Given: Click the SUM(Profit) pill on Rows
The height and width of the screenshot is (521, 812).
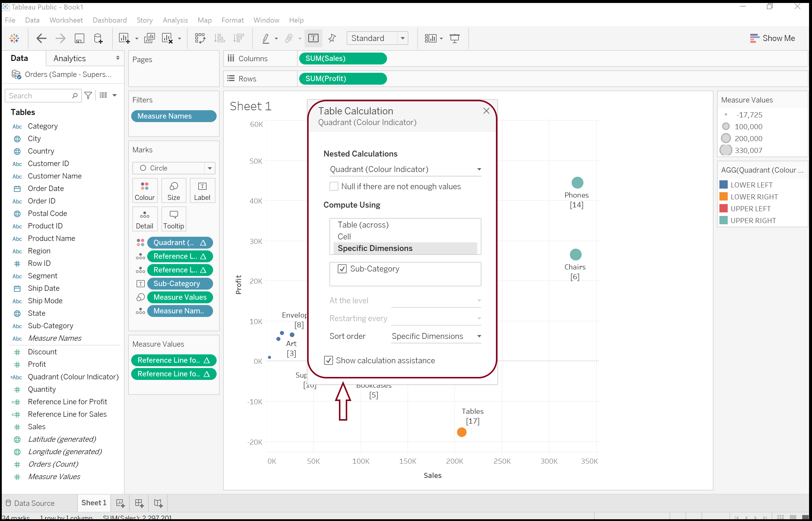Looking at the screenshot, I should coord(343,79).
